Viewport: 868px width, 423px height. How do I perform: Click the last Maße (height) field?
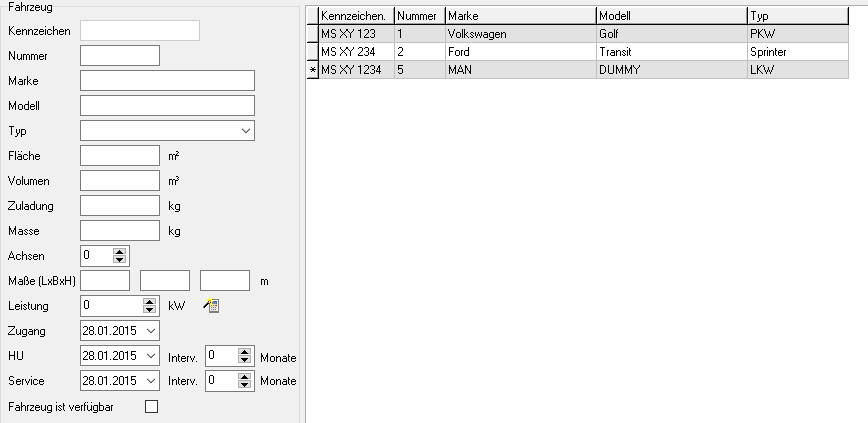click(225, 281)
